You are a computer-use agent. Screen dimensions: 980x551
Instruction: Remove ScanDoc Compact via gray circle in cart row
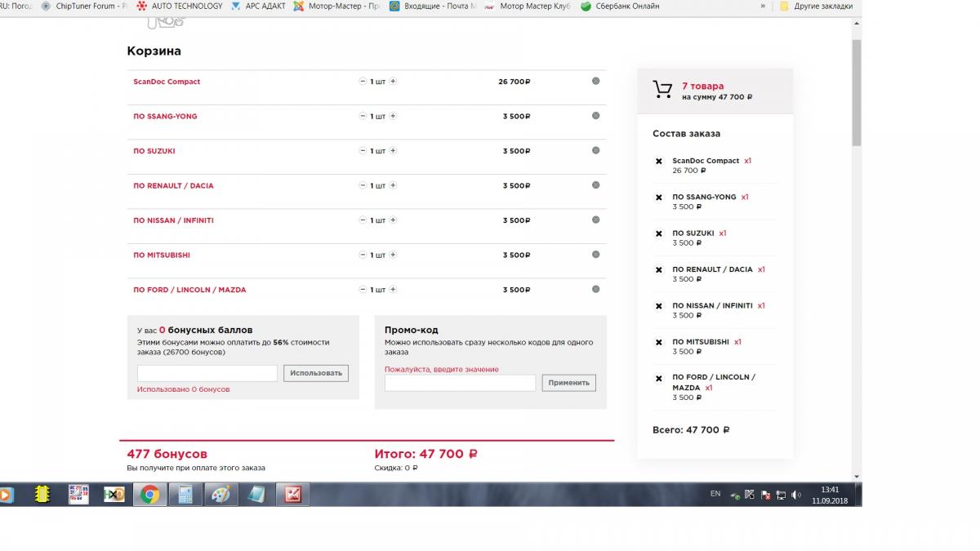pos(595,81)
